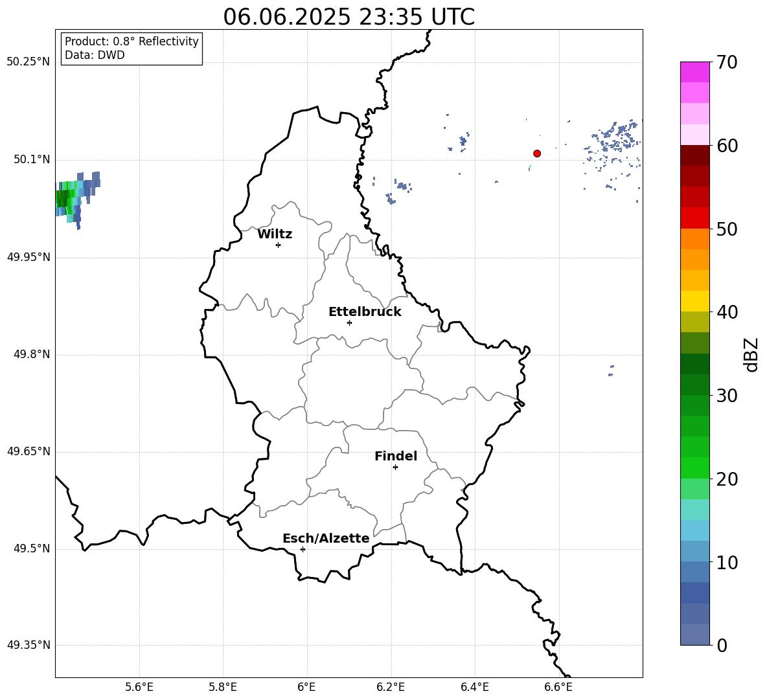This screenshot has height=700, width=767.
Task: Click the Findel station cross marker
Action: tap(395, 468)
